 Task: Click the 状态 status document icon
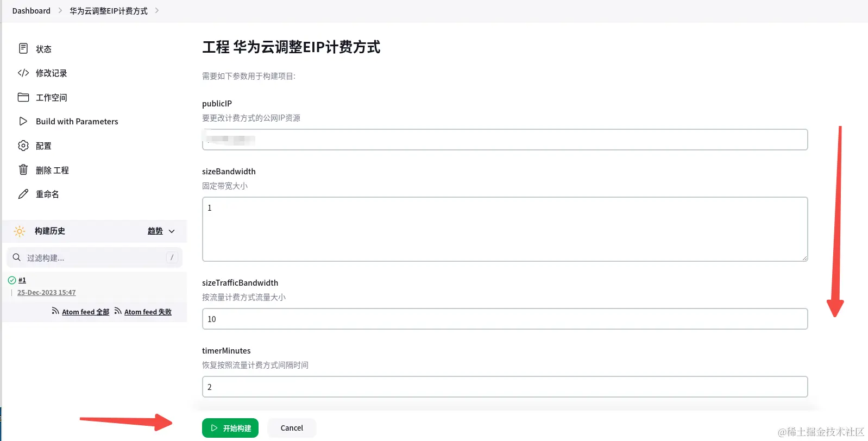click(x=23, y=48)
